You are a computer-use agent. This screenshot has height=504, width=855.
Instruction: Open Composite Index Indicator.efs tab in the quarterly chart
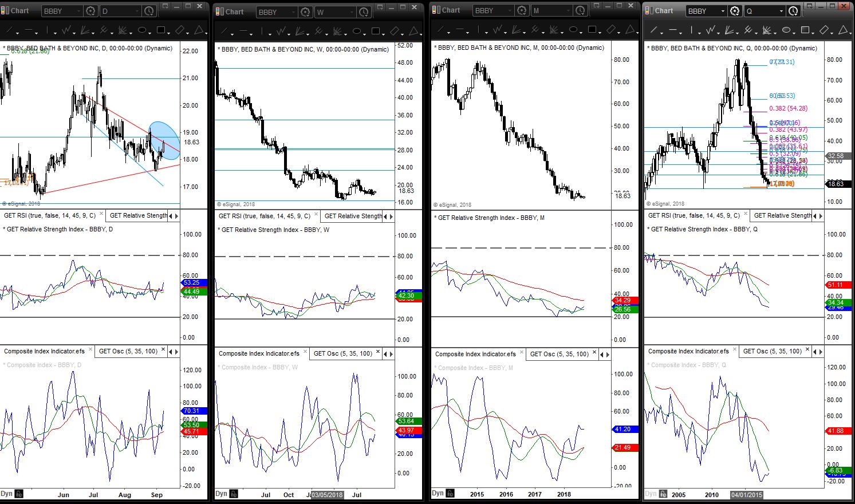point(688,351)
